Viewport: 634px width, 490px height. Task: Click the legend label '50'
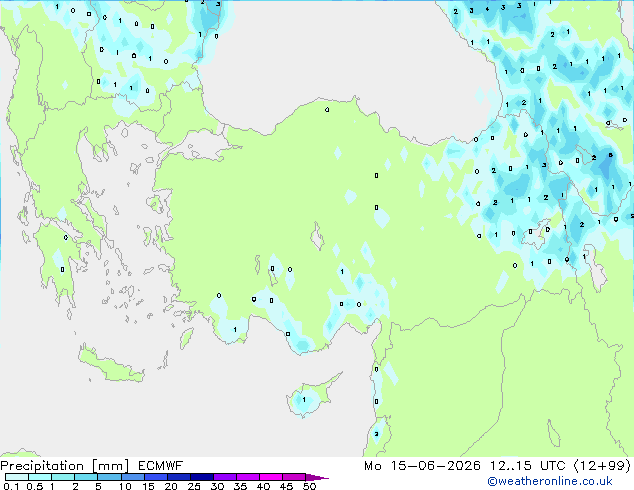click(x=309, y=486)
